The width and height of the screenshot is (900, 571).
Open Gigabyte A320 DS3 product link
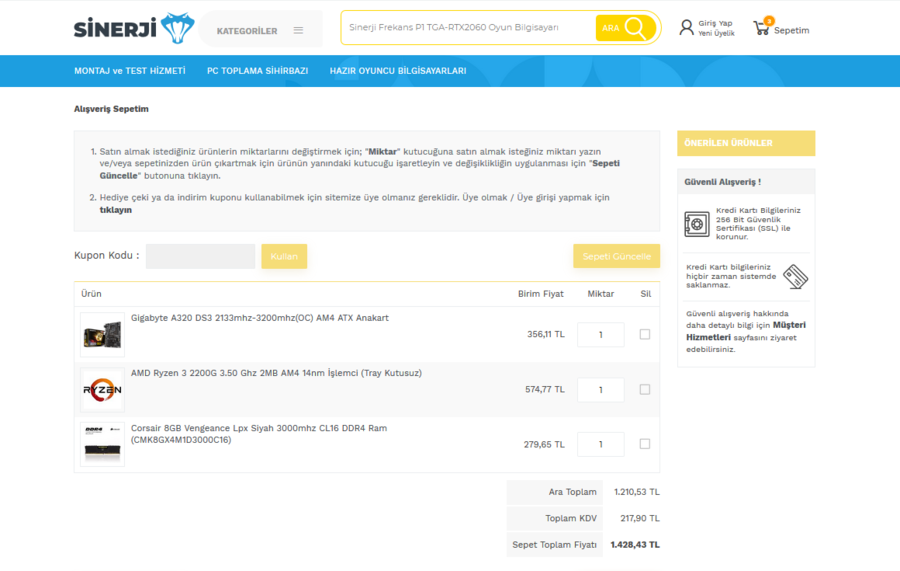click(259, 318)
